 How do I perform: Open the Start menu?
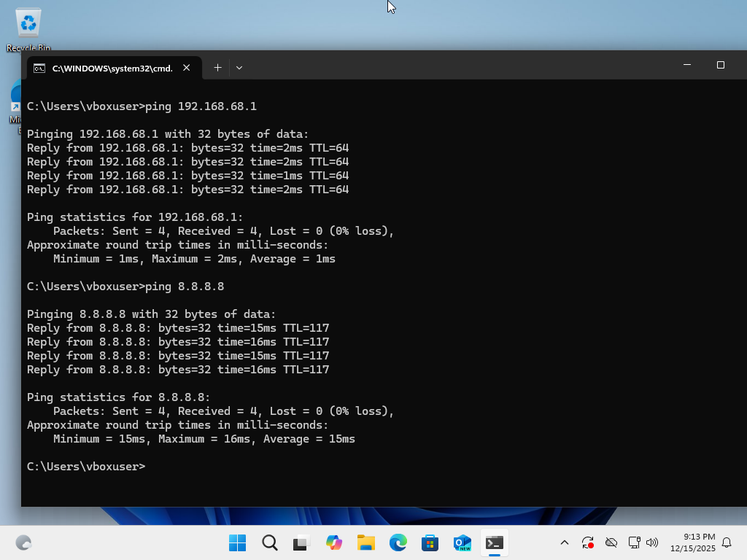[236, 542]
